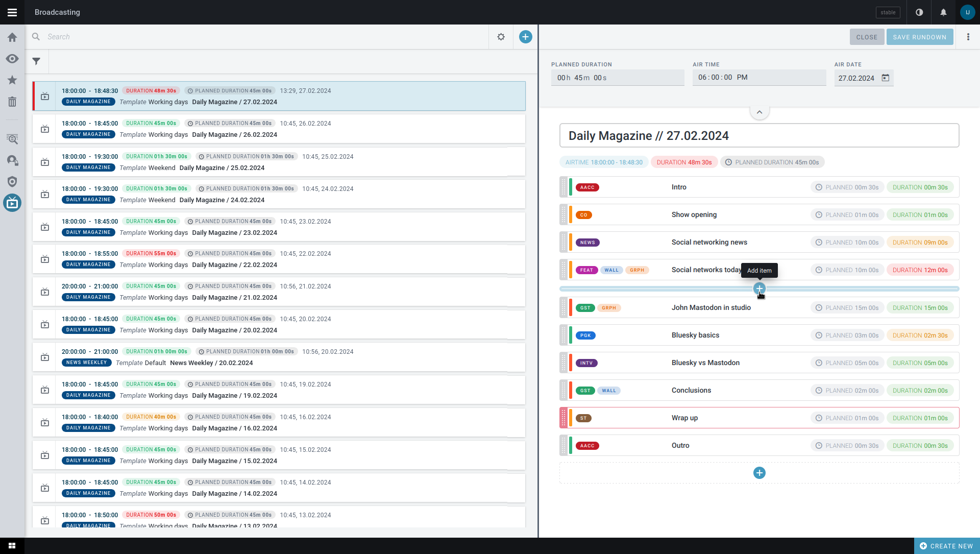Add item at bottom of rundown
Screen dimensions: 980x554
point(759,473)
